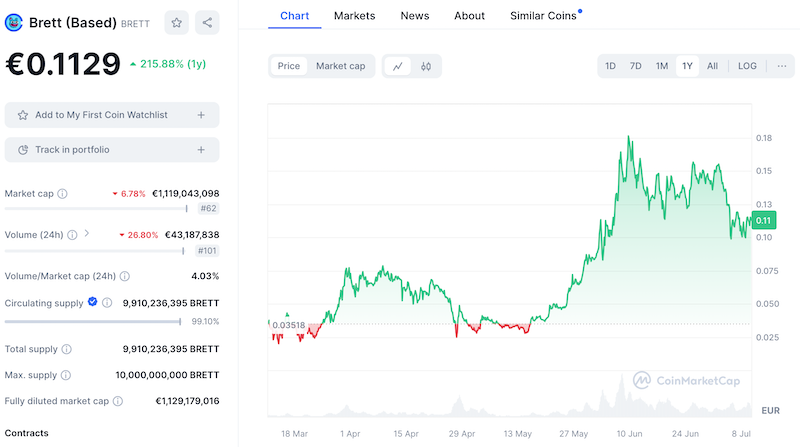Click the 0.03518 baseline price label
Viewport: 800px width, 447px height.
coord(288,325)
